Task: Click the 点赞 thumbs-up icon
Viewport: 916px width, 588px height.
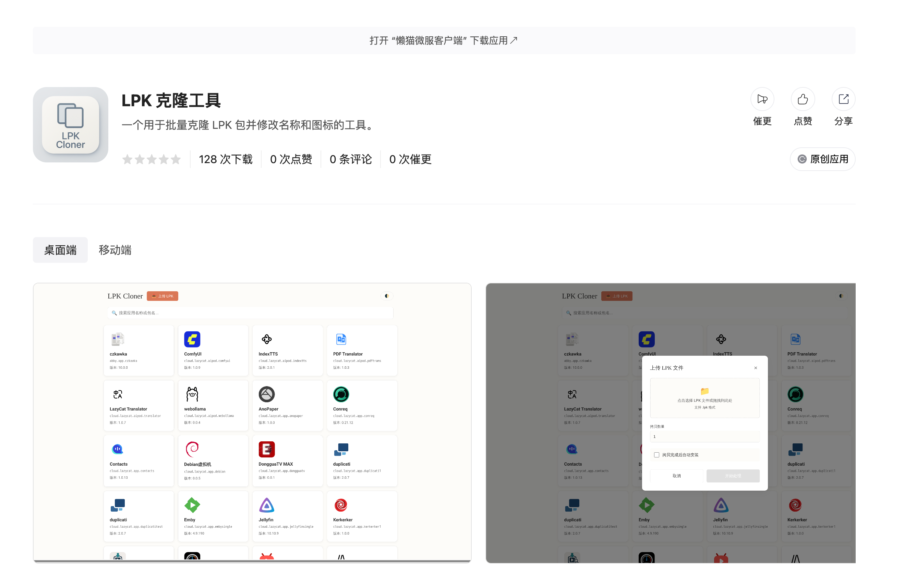Action: coord(803,99)
